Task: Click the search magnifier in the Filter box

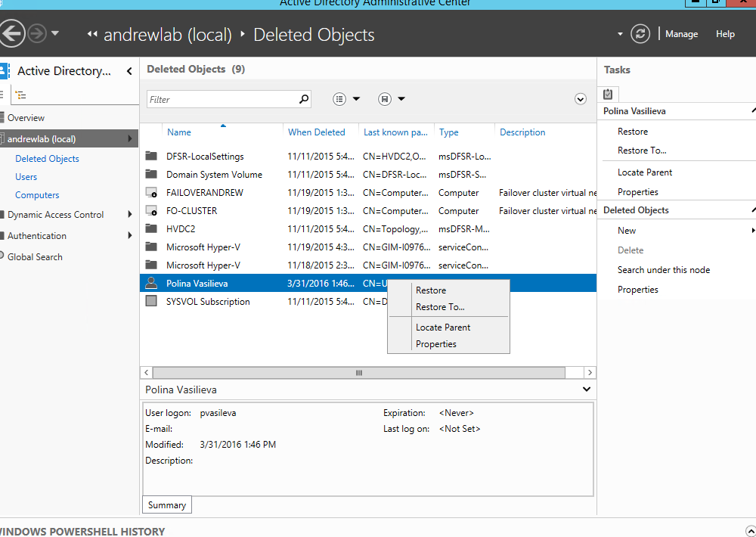Action: tap(303, 98)
